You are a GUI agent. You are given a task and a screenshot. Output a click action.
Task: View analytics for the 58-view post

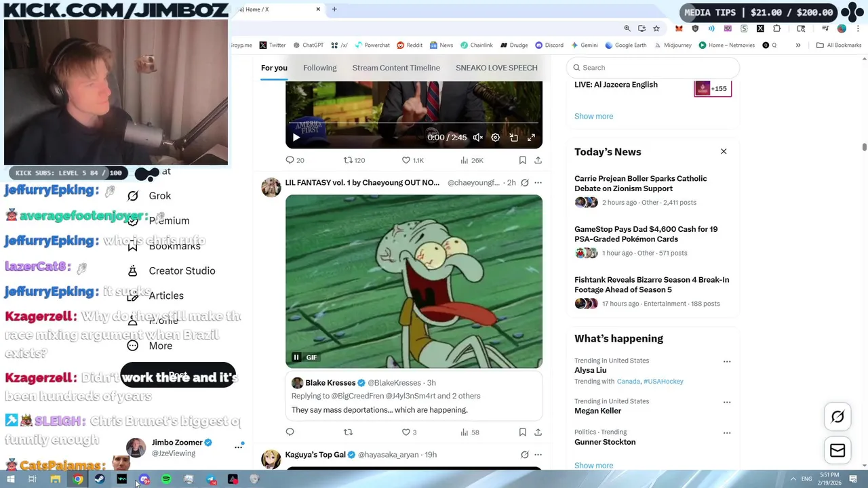coord(470,432)
